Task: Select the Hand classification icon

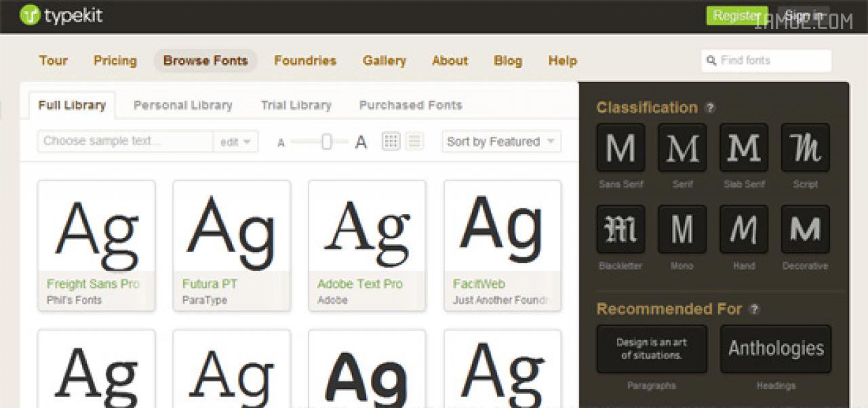Action: (x=744, y=230)
